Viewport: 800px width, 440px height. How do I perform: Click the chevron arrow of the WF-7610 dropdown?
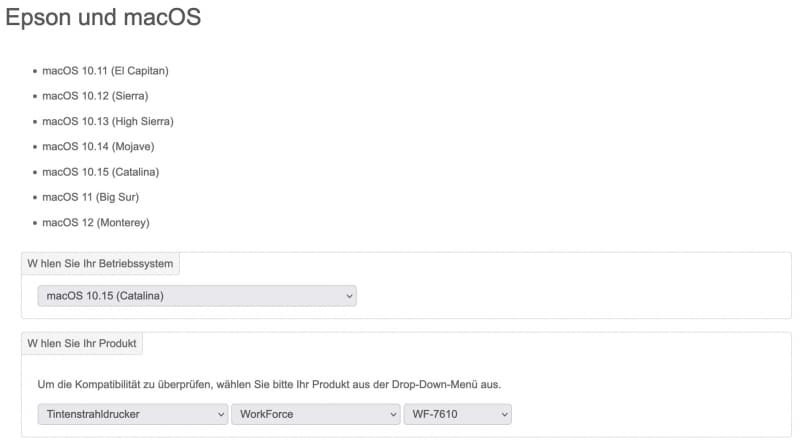505,414
